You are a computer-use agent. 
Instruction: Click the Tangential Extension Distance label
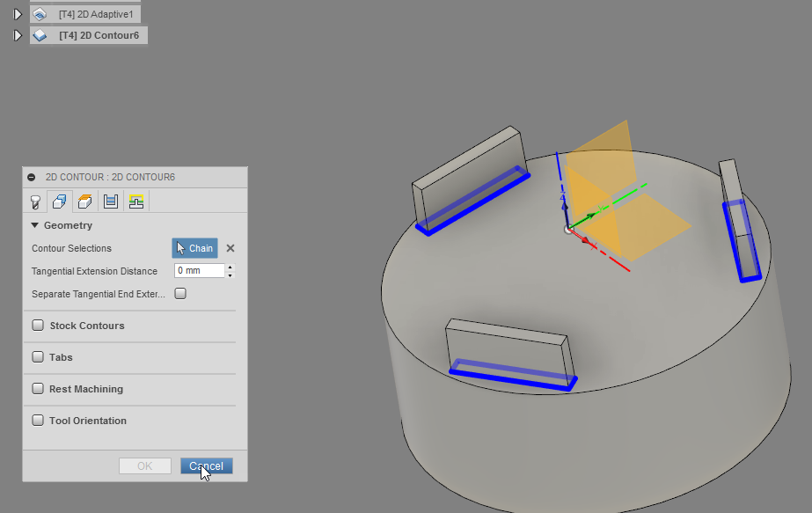point(94,271)
